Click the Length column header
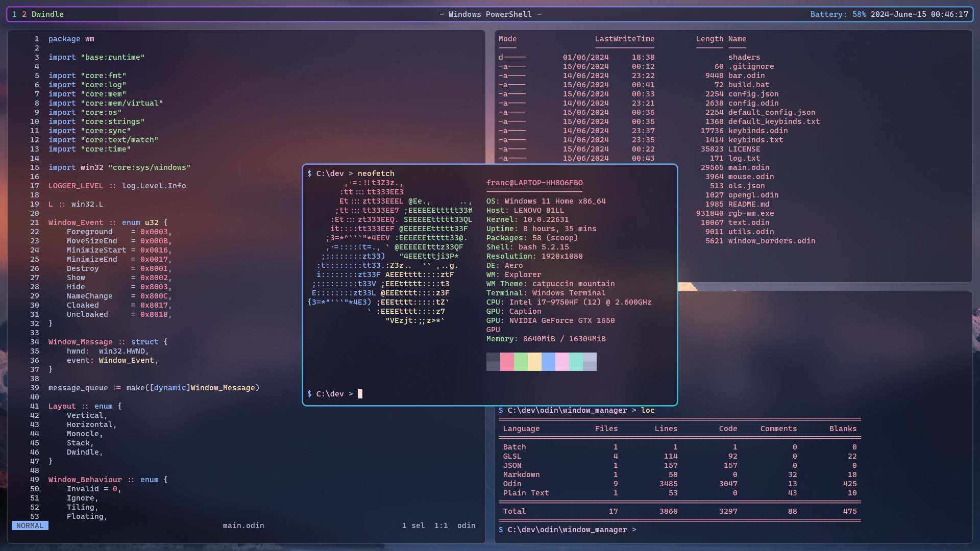 click(x=709, y=39)
